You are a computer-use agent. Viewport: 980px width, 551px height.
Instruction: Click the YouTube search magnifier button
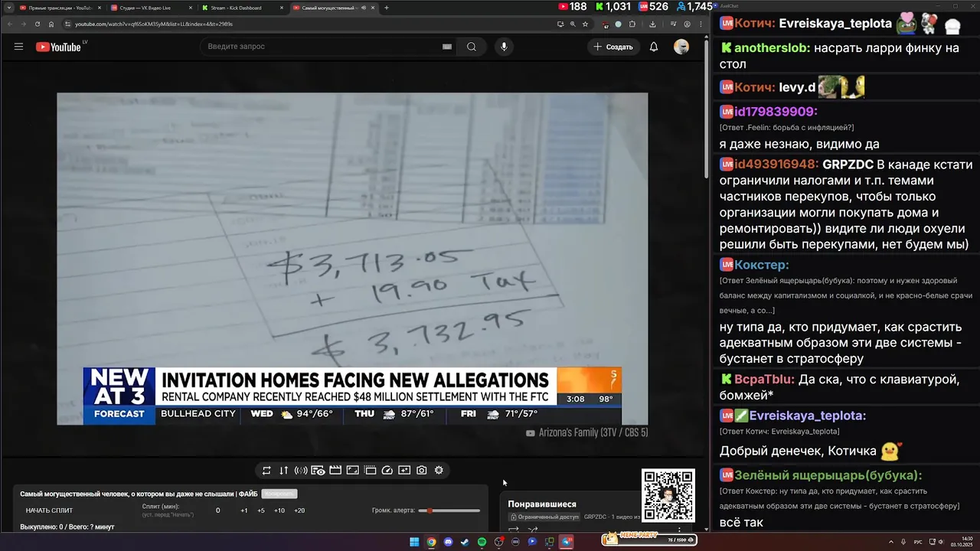click(x=472, y=47)
